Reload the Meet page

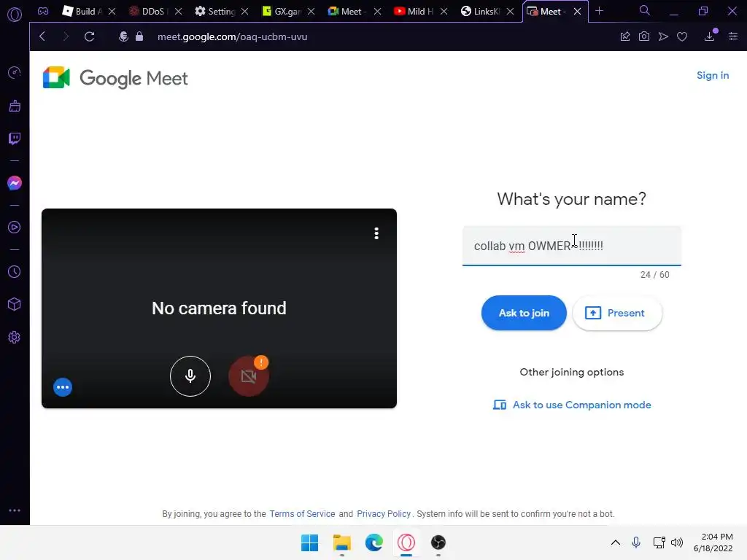point(89,36)
